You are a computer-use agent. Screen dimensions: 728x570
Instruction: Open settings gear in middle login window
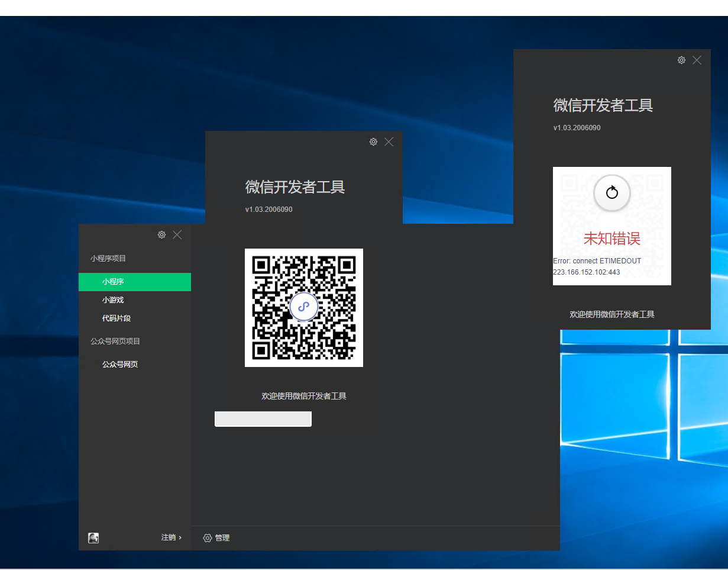[x=373, y=142]
